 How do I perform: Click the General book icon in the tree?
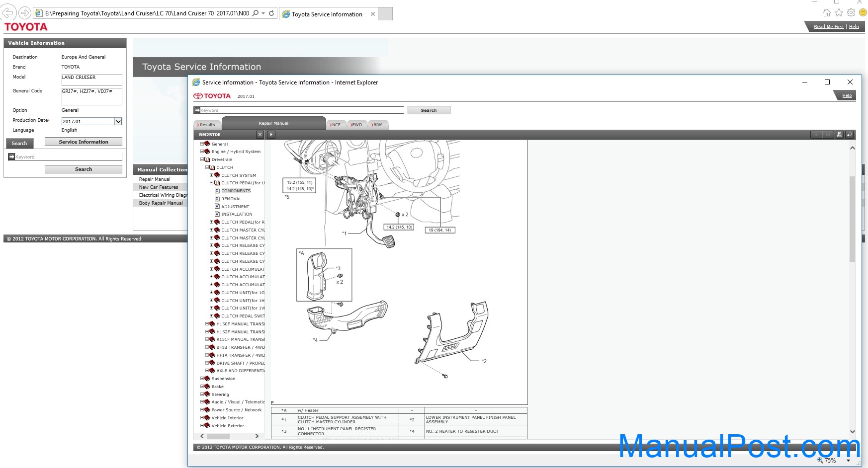point(207,144)
